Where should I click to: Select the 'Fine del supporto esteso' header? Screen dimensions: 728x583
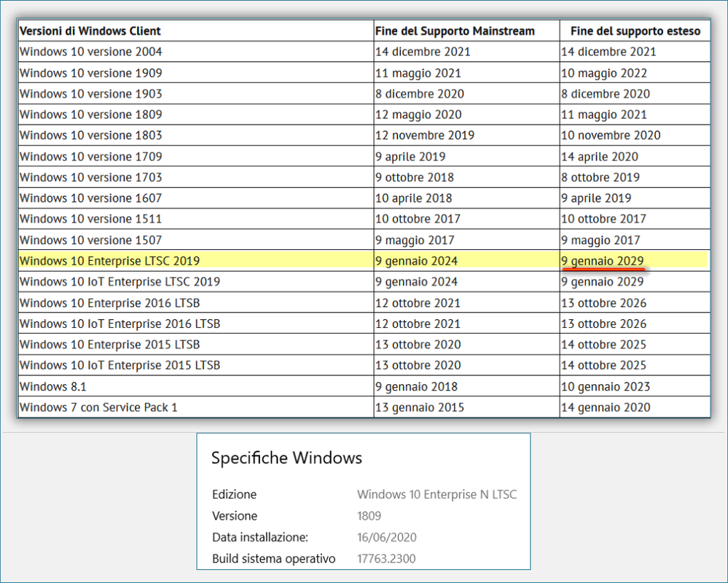pos(635,31)
